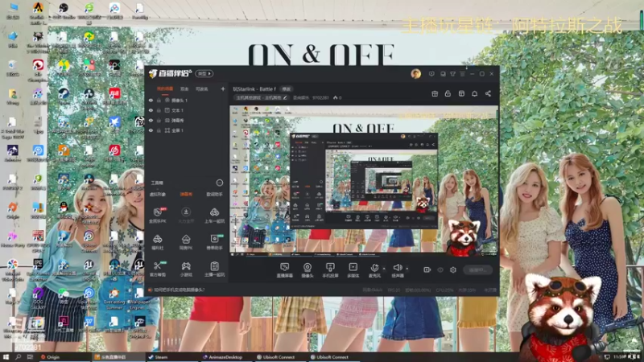The image size is (644, 362).
Task: Open the 如何把手机变成电脑摄像头 help link
Action: [x=179, y=290]
